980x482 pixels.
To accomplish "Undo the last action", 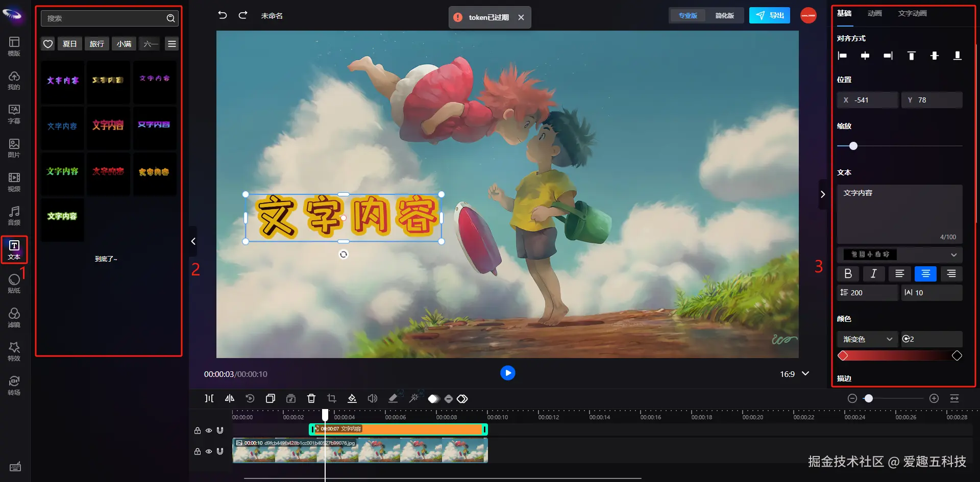I will 223,15.
